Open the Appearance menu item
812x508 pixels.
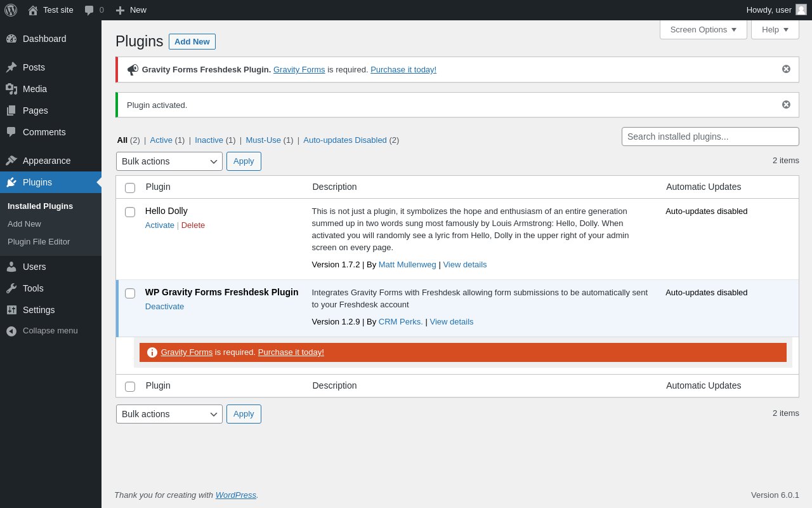[51, 161]
